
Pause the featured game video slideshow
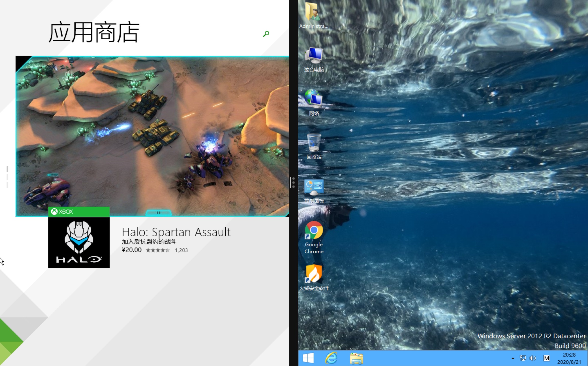158,212
